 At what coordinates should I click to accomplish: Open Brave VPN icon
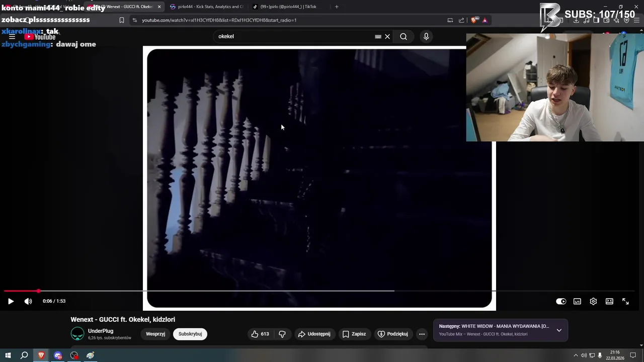[626, 20]
